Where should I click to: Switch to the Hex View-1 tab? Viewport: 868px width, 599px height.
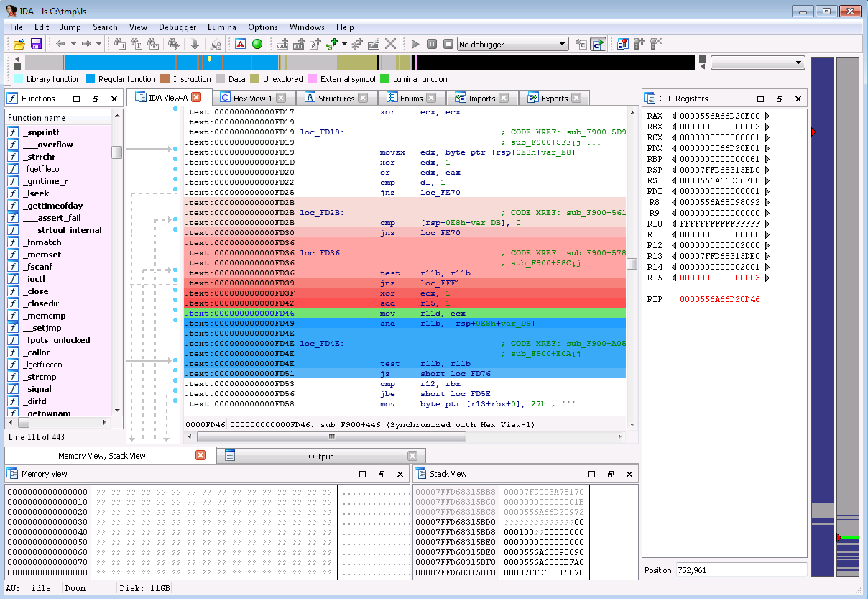(253, 98)
